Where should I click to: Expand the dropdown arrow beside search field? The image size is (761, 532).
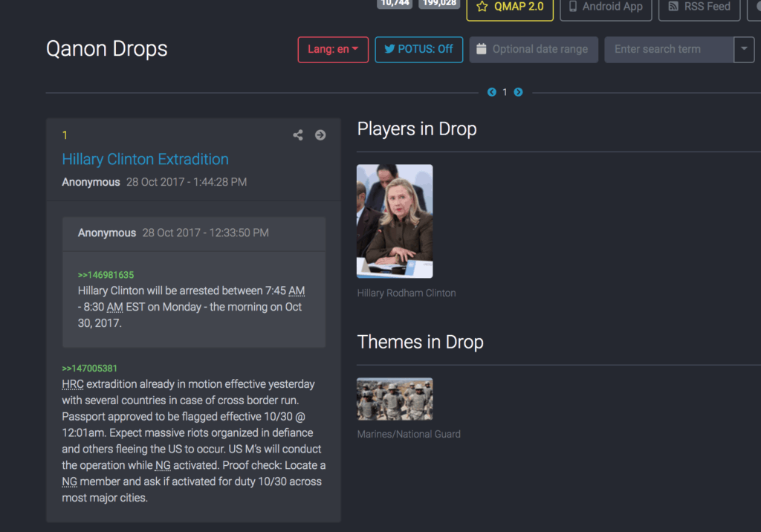[x=744, y=49]
